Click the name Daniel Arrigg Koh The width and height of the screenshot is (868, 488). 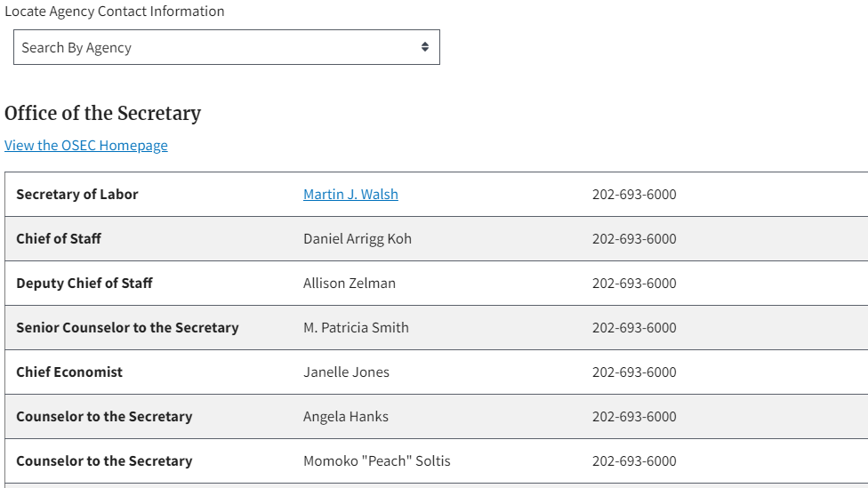coord(358,238)
